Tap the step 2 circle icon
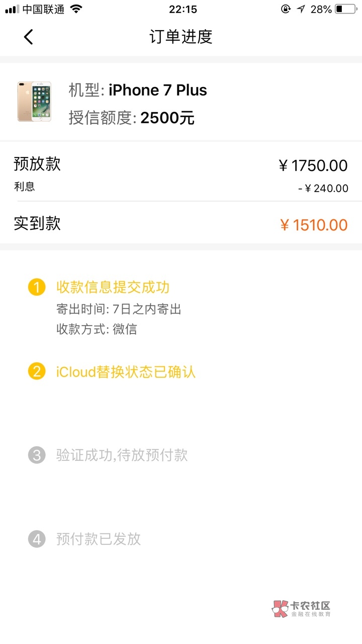 [x=37, y=372]
